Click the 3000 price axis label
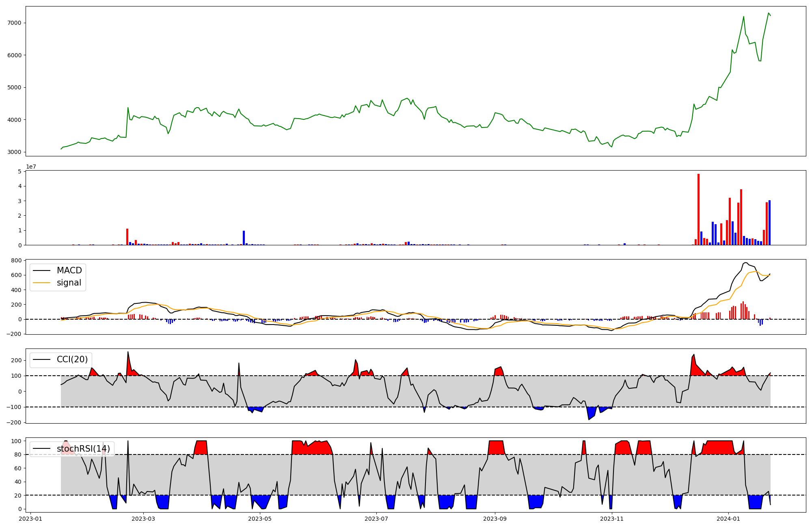 [14, 152]
